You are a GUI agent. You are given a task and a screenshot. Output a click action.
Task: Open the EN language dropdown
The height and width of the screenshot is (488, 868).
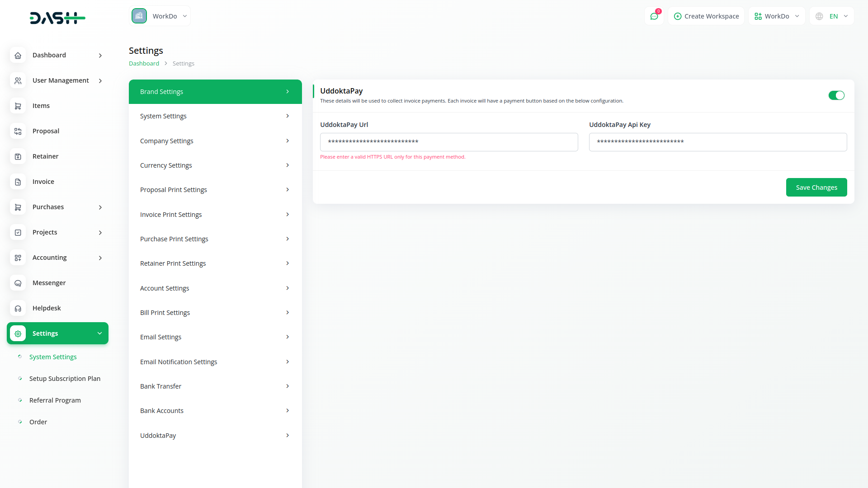[832, 16]
